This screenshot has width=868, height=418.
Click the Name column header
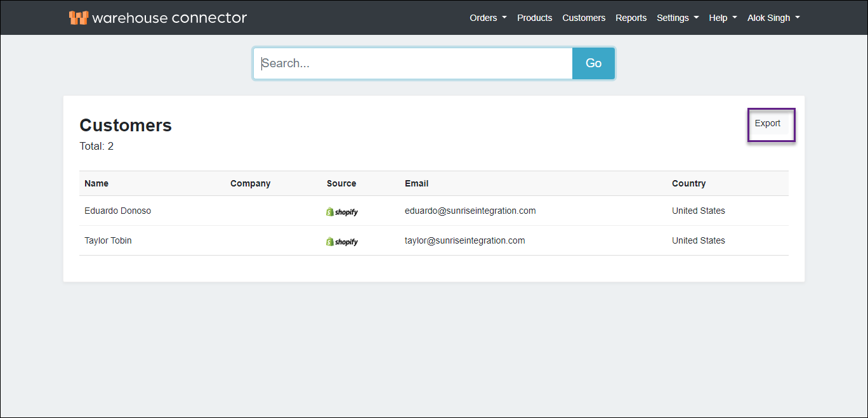[x=96, y=183]
